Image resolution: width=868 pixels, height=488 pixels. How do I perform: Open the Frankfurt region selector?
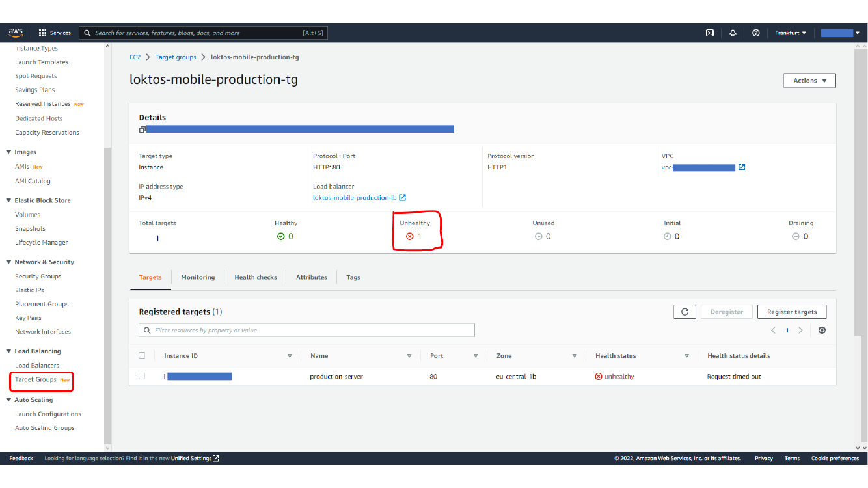(x=791, y=33)
